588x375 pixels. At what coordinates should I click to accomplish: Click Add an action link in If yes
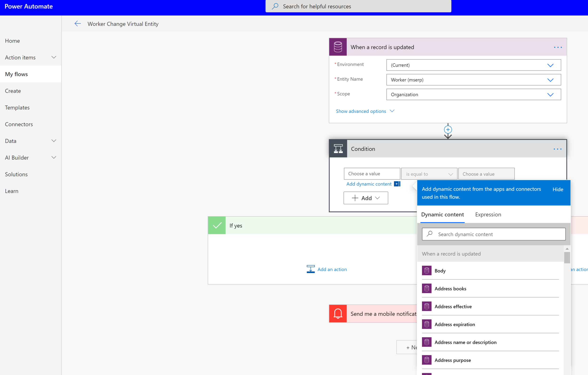point(332,269)
